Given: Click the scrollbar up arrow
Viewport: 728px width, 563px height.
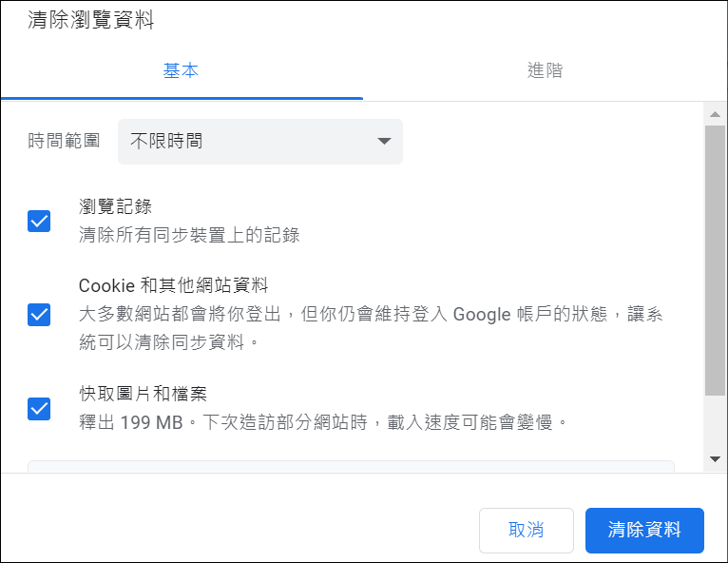Looking at the screenshot, I should point(715,115).
